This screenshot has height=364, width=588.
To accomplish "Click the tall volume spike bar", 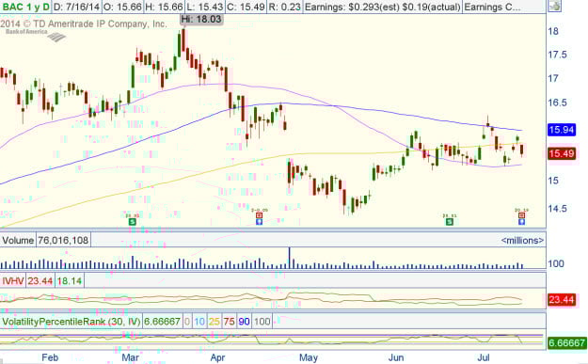I will click(x=290, y=258).
